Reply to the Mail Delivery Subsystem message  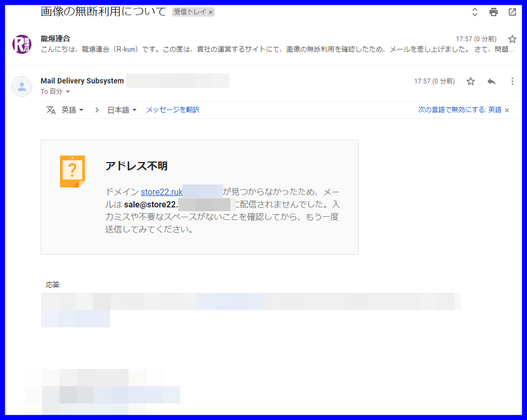coord(491,81)
